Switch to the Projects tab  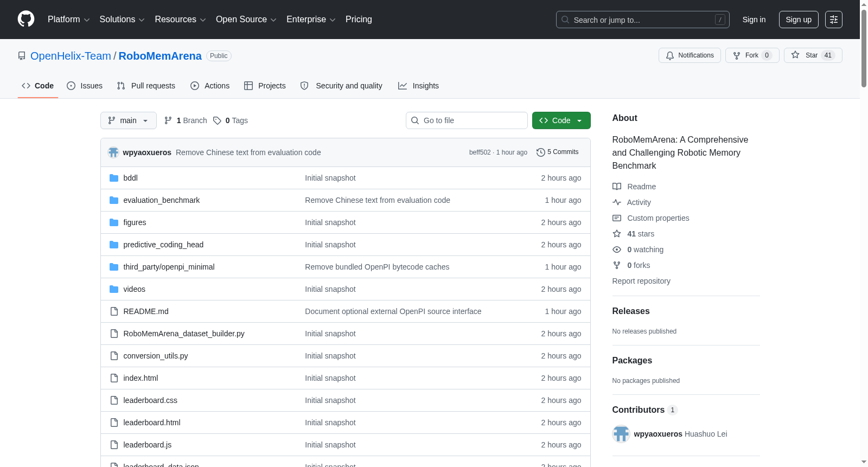coord(265,86)
